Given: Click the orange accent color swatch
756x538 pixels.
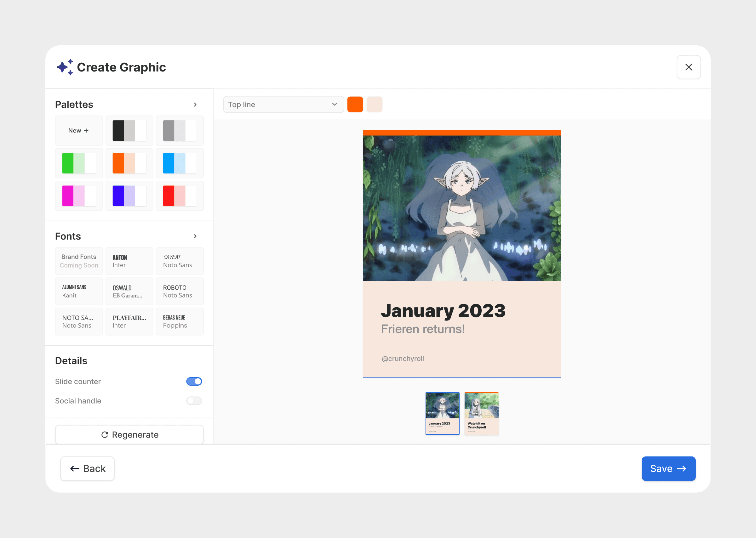Looking at the screenshot, I should (x=355, y=105).
